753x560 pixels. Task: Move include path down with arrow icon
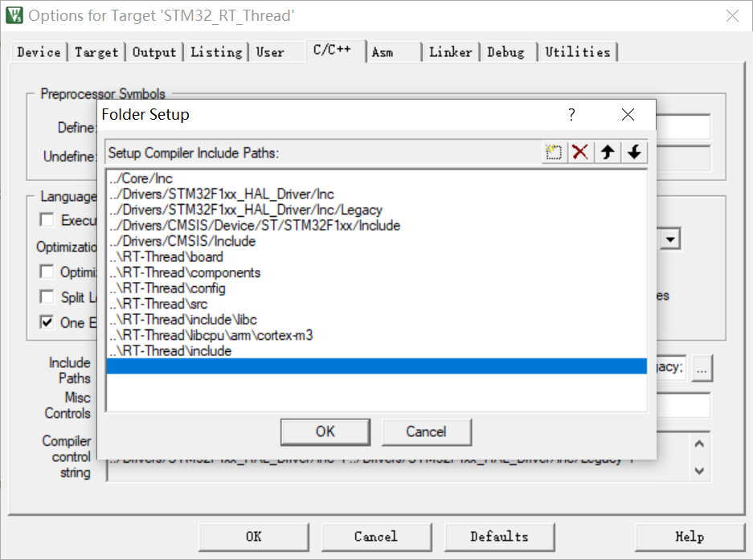[x=634, y=152]
